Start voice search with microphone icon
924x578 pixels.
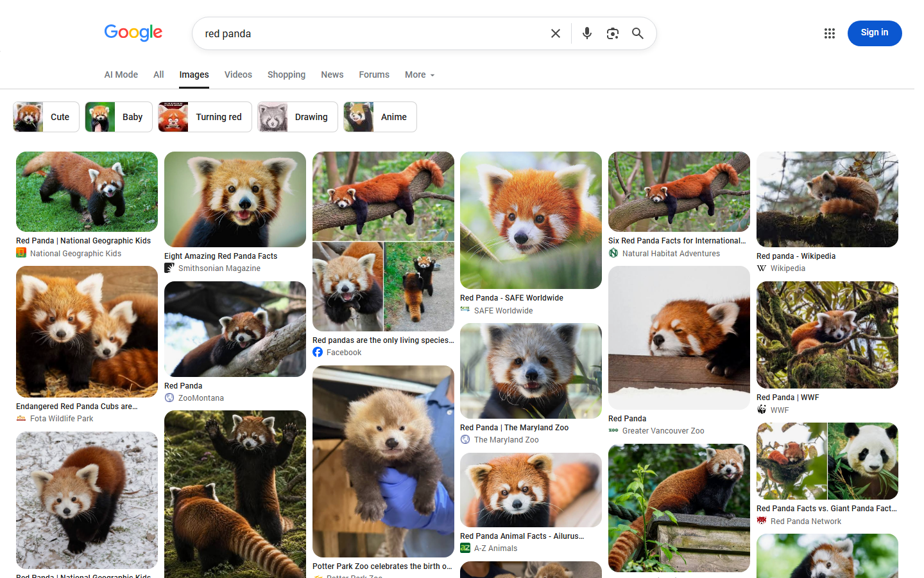587,33
